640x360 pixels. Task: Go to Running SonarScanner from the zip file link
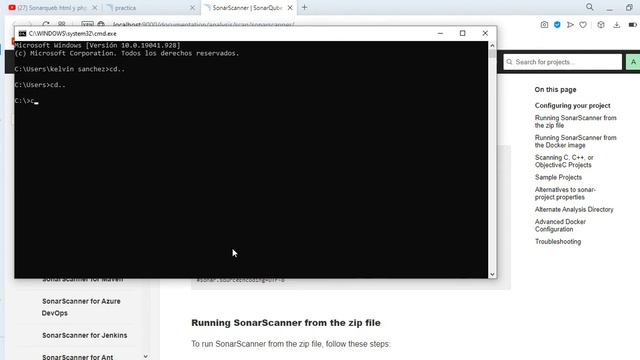click(x=576, y=122)
